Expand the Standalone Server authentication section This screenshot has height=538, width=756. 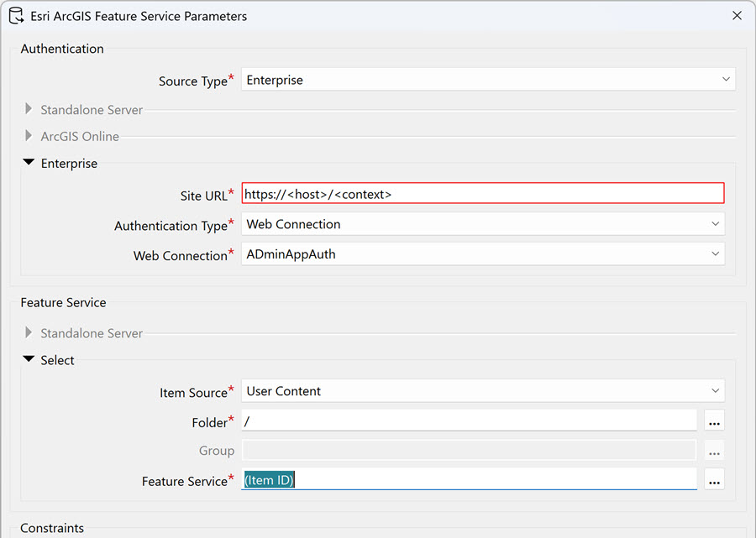point(29,109)
